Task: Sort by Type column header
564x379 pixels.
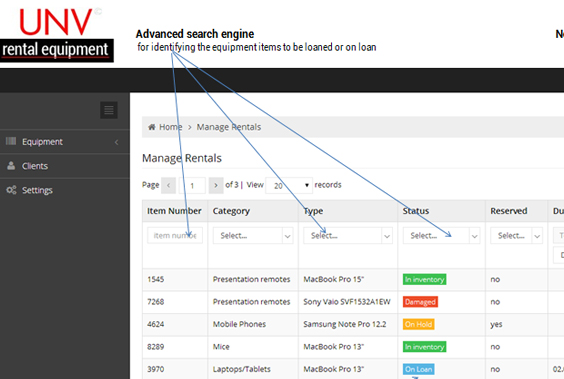Action: 313,211
